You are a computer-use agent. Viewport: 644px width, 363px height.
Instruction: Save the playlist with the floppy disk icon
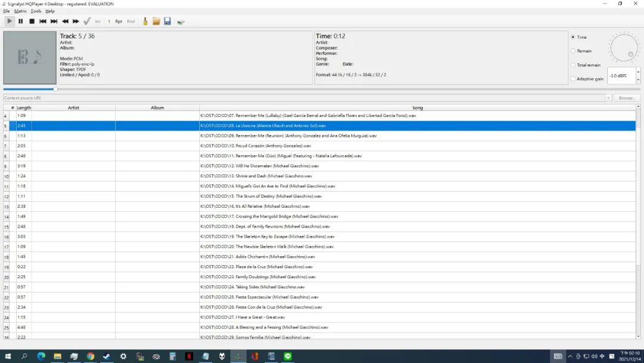[168, 21]
